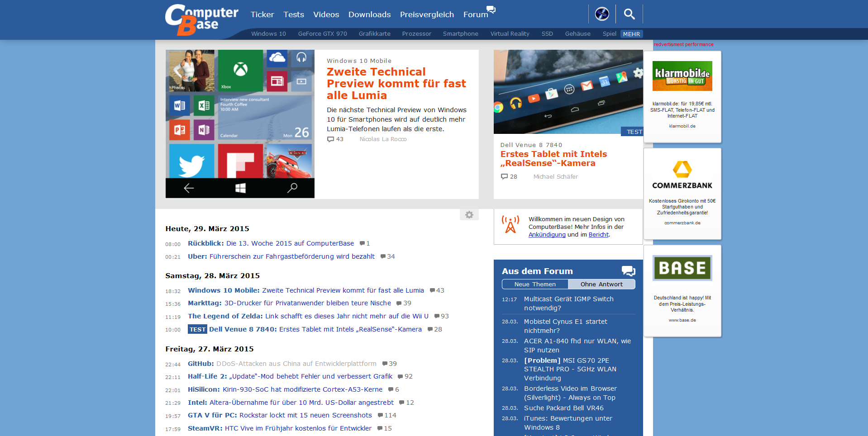Click the antenna broadcast icon in welcome box

[x=510, y=224]
